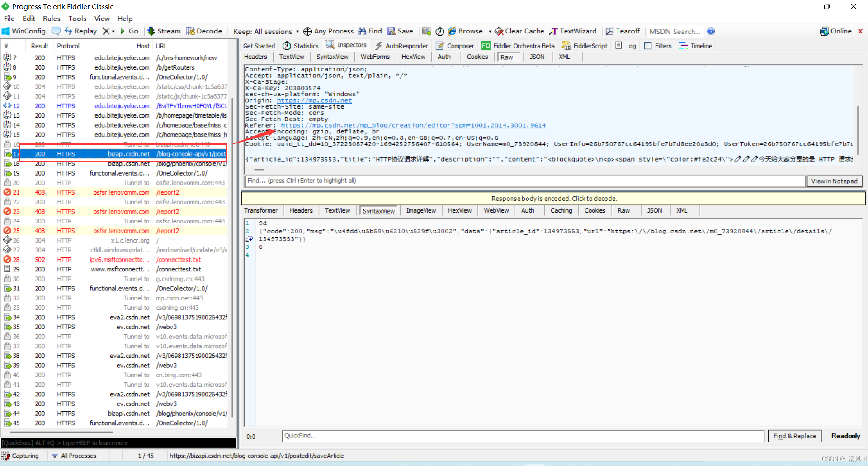Toggle the Readonly label in response view
Image resolution: width=868 pixels, height=466 pixels.
point(845,436)
